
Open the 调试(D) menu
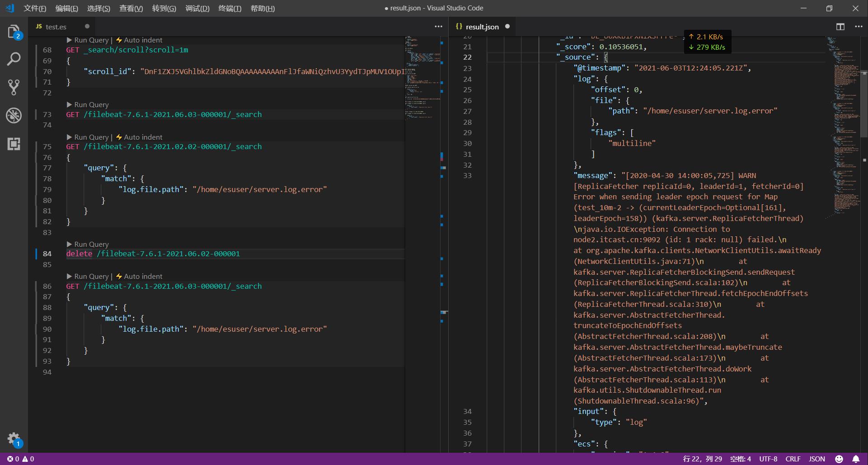pyautogui.click(x=197, y=8)
